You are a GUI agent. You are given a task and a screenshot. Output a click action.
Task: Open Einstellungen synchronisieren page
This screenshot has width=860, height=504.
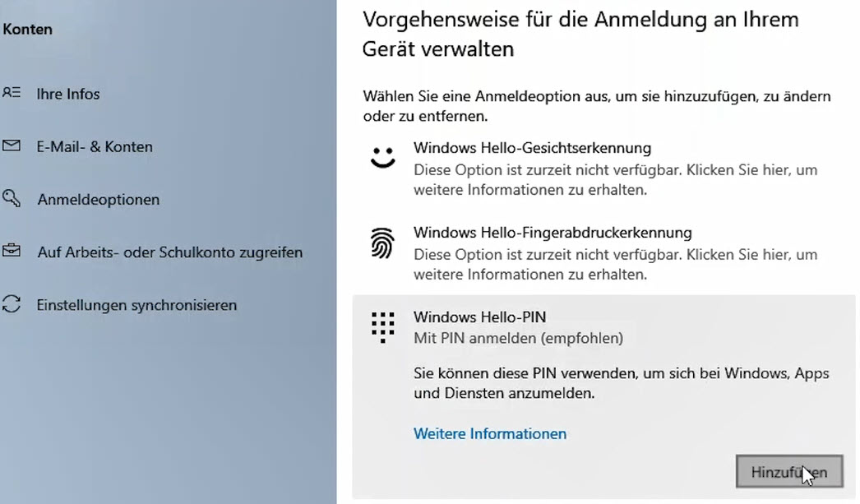pyautogui.click(x=136, y=305)
